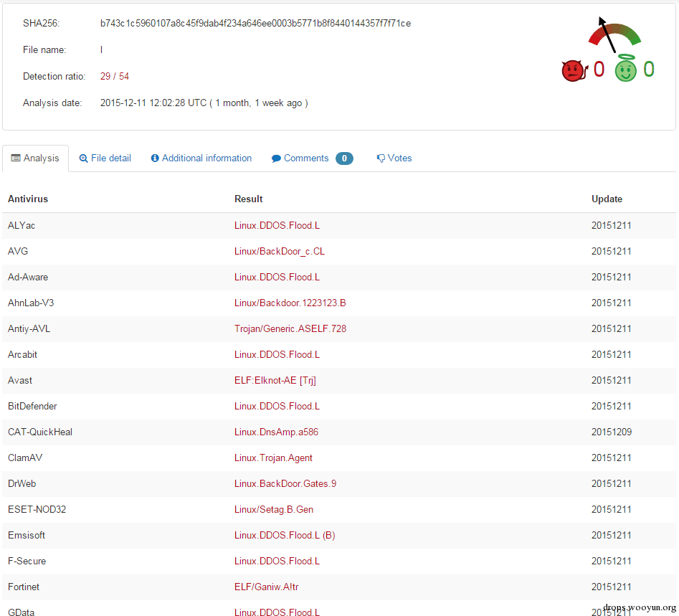
Task: Open the Comments tab
Action: click(x=305, y=158)
